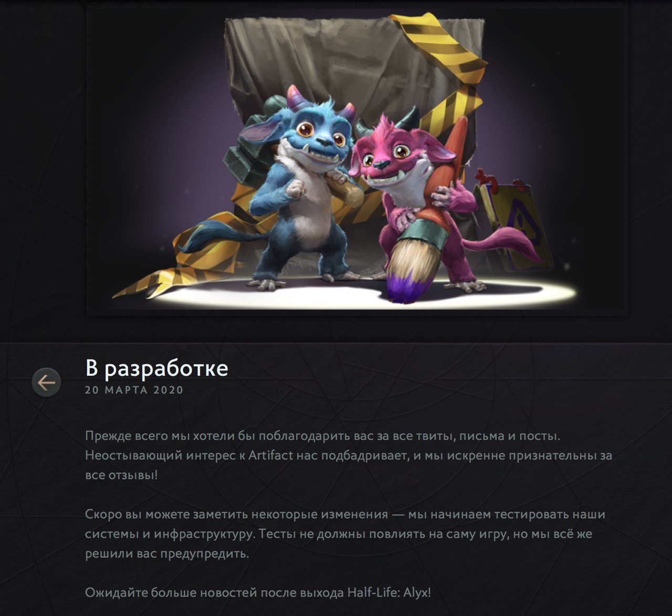Click the wooden club held by blue imp

click(x=344, y=188)
